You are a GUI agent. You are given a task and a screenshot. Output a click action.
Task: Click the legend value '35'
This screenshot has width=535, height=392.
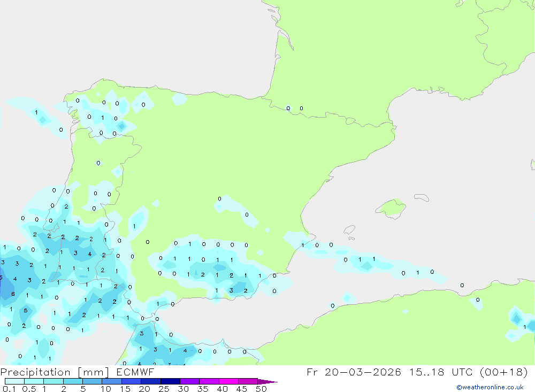(x=203, y=389)
